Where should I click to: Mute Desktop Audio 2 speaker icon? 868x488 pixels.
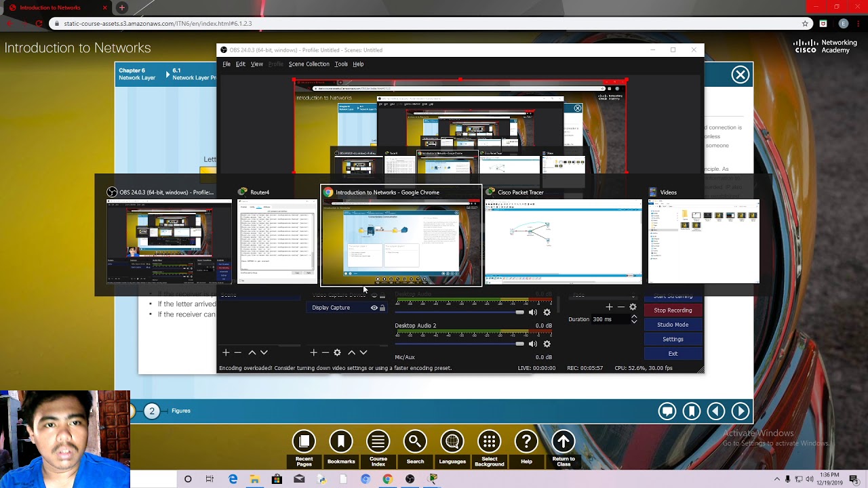532,344
